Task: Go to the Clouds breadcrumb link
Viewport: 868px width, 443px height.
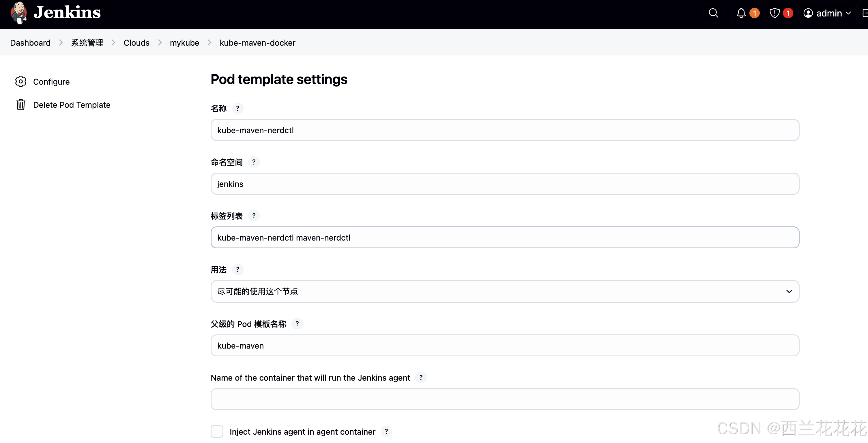Action: pos(136,42)
